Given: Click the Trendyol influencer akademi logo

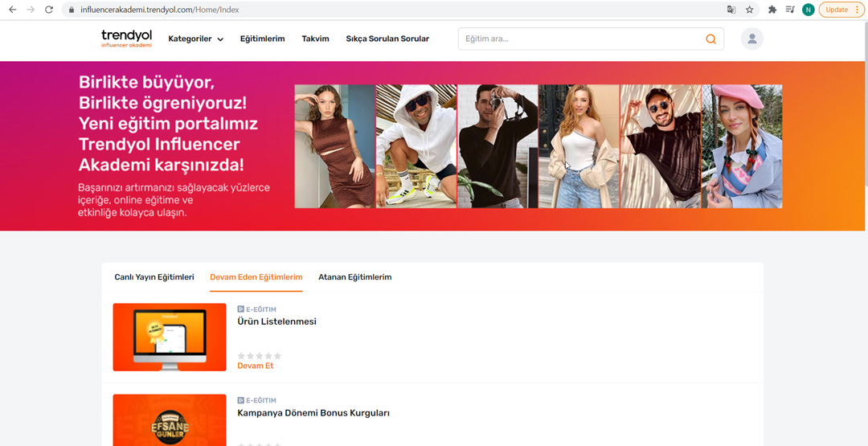Looking at the screenshot, I should point(126,39).
